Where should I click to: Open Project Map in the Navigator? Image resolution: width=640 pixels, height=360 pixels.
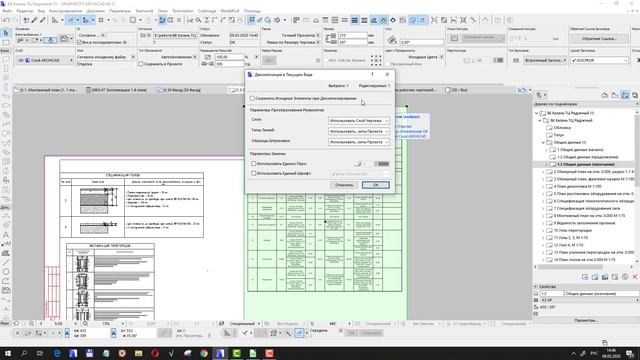click(x=605, y=95)
